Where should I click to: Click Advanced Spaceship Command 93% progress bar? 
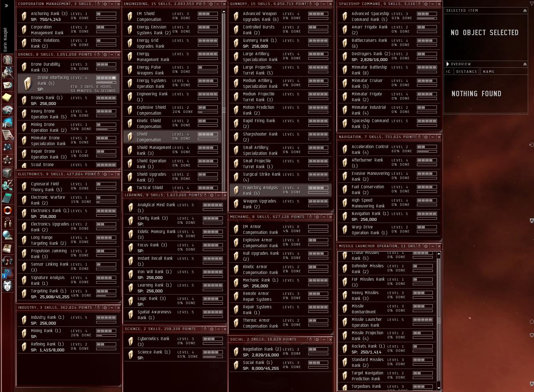point(427,18)
